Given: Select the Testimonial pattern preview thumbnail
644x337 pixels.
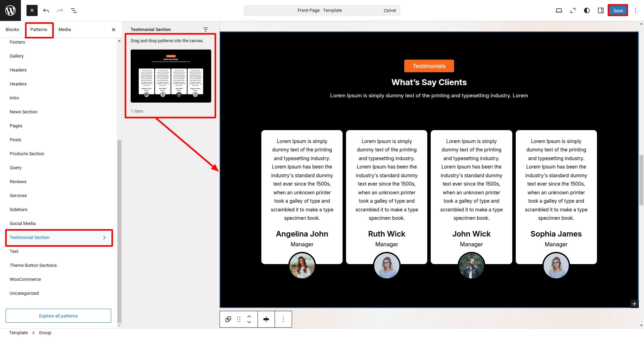Looking at the screenshot, I should point(171,76).
